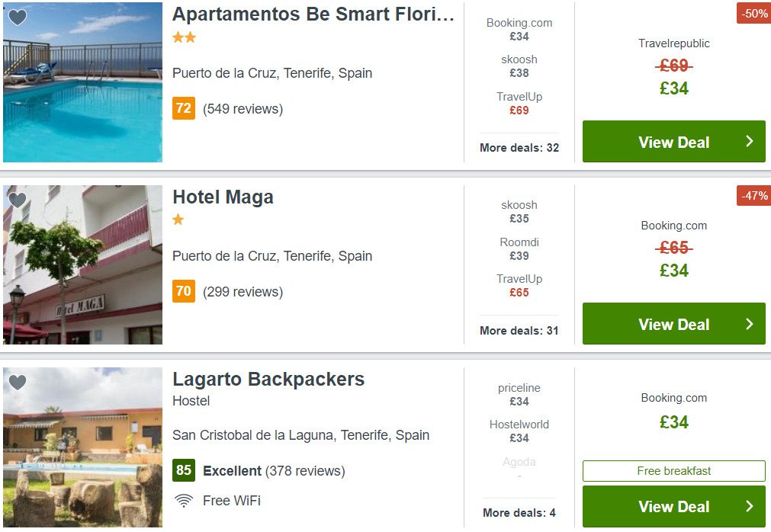Save Lagarto Backpackers using heart icon
The image size is (771, 532).
(18, 382)
